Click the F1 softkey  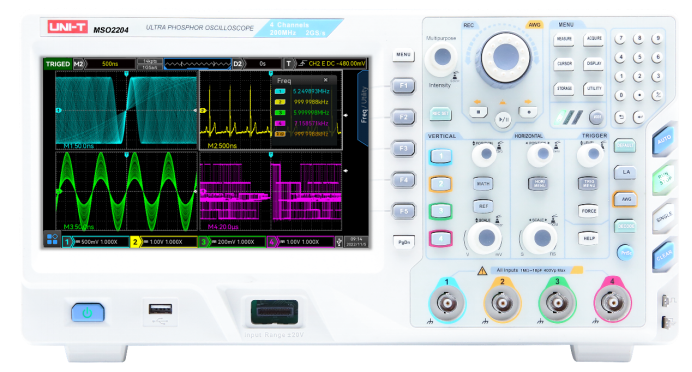tap(403, 86)
